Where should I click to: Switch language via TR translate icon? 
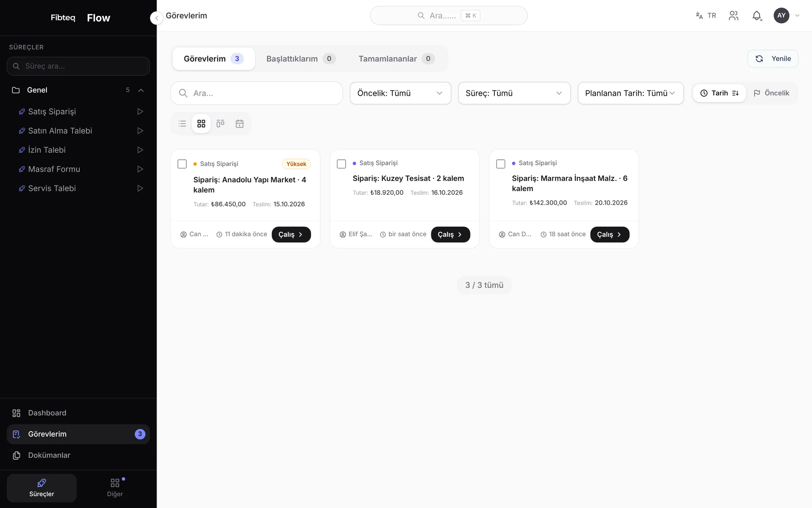tap(706, 16)
